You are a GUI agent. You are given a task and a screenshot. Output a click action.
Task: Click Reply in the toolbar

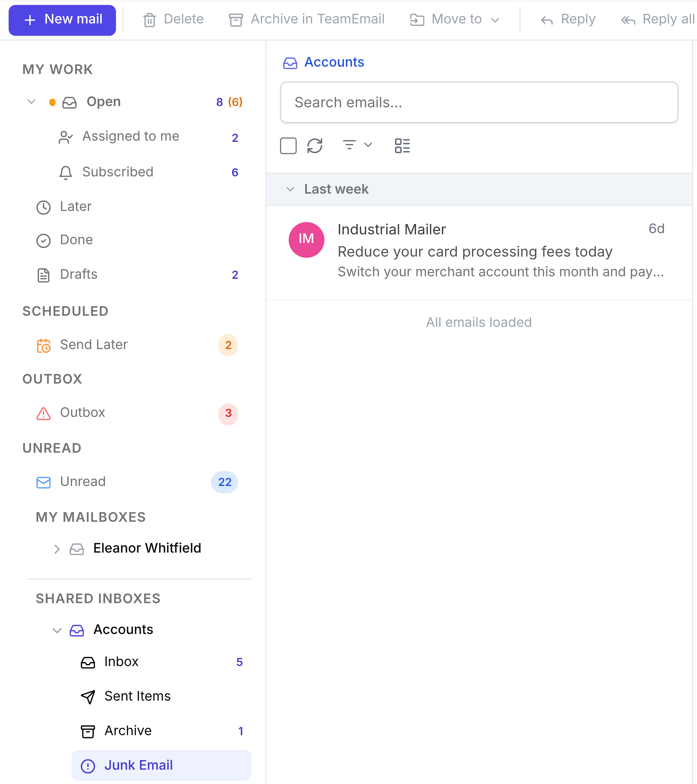coord(568,19)
